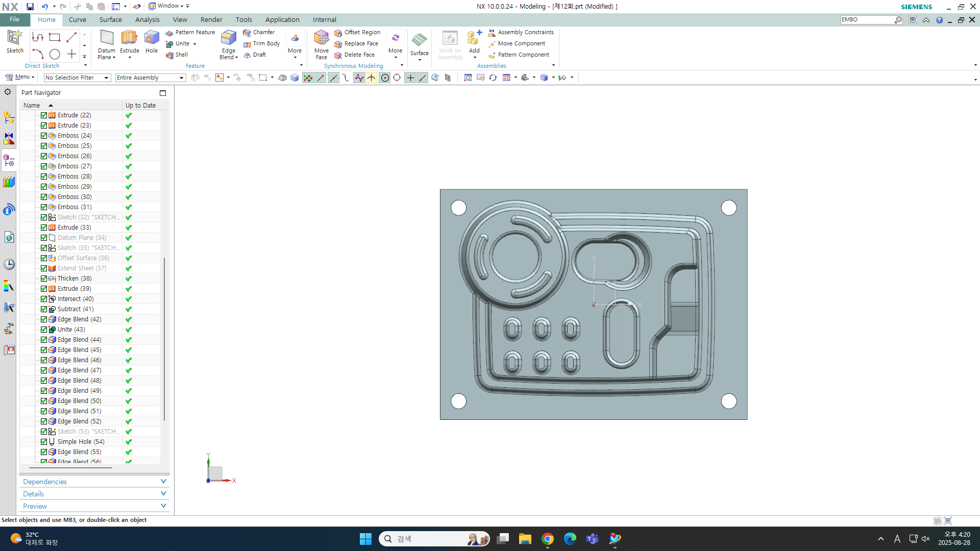Click the Hole feature icon
Screen dimensions: 980x551
click(152, 38)
